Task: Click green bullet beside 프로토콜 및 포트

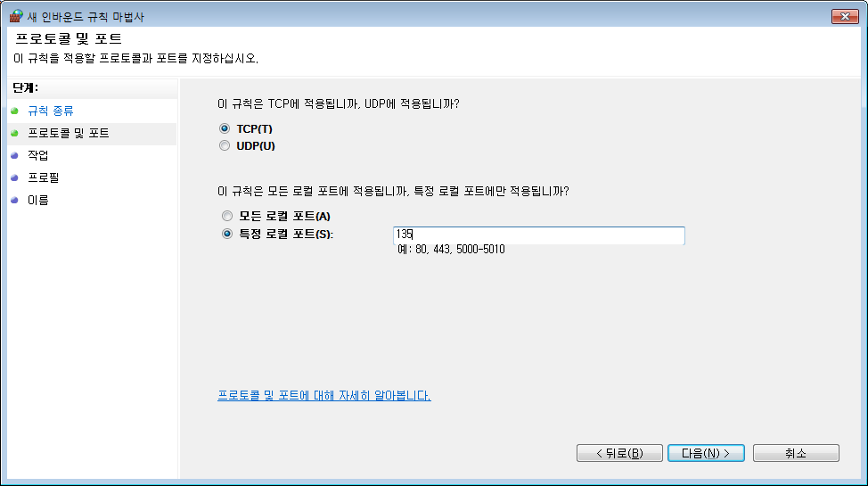Action: pyautogui.click(x=14, y=133)
